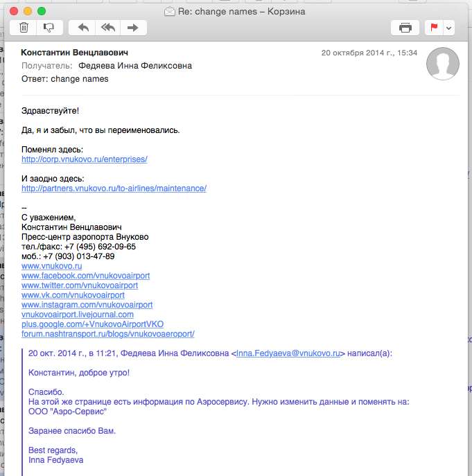Image resolution: width=472 pixels, height=476 pixels.
Task: Open the Facebook vnukovoairport link
Action: tap(85, 276)
